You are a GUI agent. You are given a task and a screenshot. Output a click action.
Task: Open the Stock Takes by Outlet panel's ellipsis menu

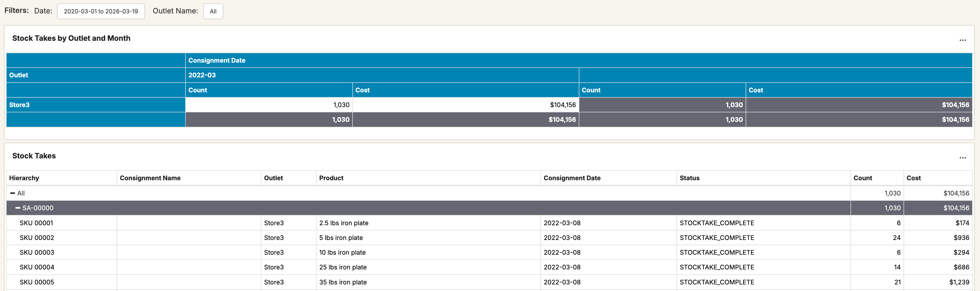point(962,40)
